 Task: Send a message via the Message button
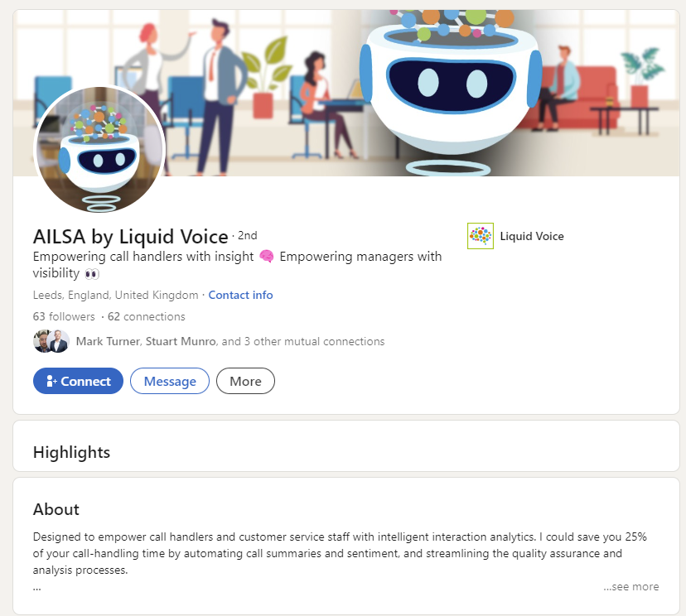tap(170, 381)
